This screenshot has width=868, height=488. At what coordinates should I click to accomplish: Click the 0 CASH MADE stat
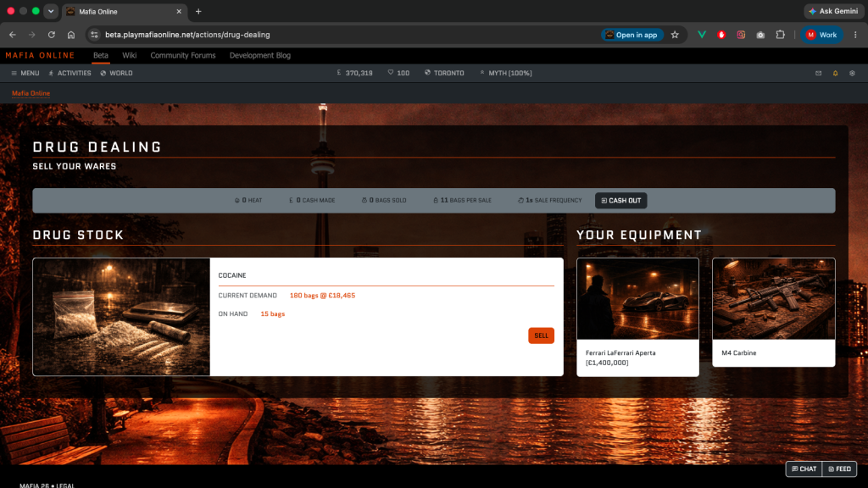312,200
